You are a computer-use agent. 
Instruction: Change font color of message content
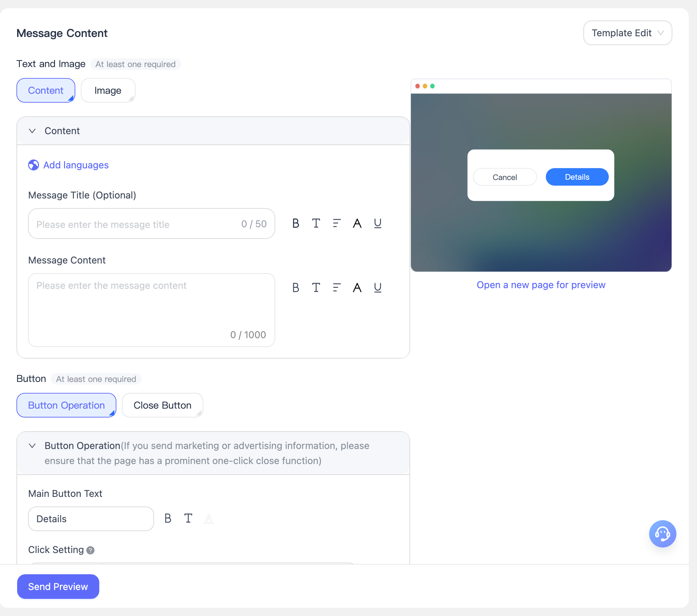357,287
